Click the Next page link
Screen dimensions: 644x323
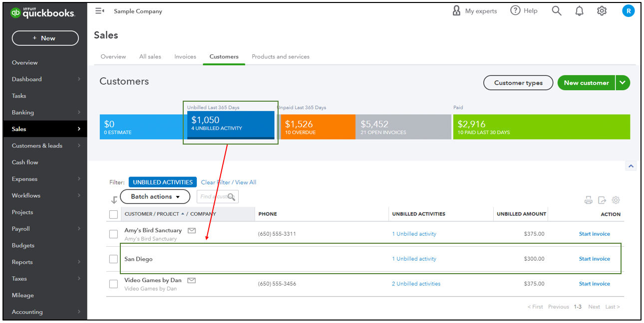(x=594, y=307)
